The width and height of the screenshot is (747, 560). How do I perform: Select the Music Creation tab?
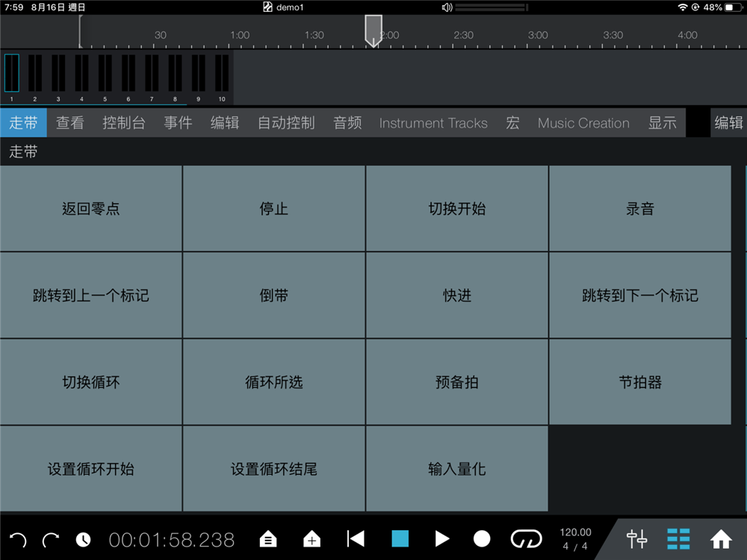click(583, 123)
